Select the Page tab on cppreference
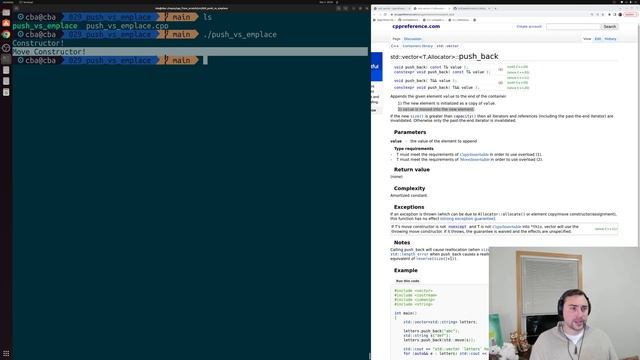Viewport: 640px width, 360px height. point(396,39)
